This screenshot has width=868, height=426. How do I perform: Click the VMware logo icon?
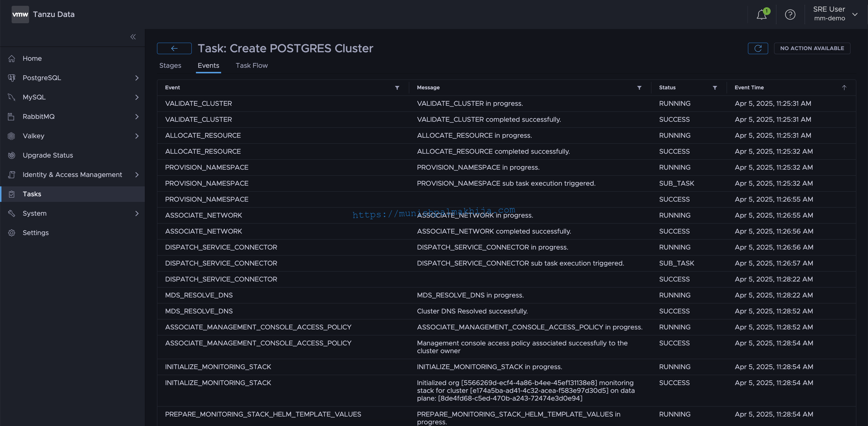[20, 15]
